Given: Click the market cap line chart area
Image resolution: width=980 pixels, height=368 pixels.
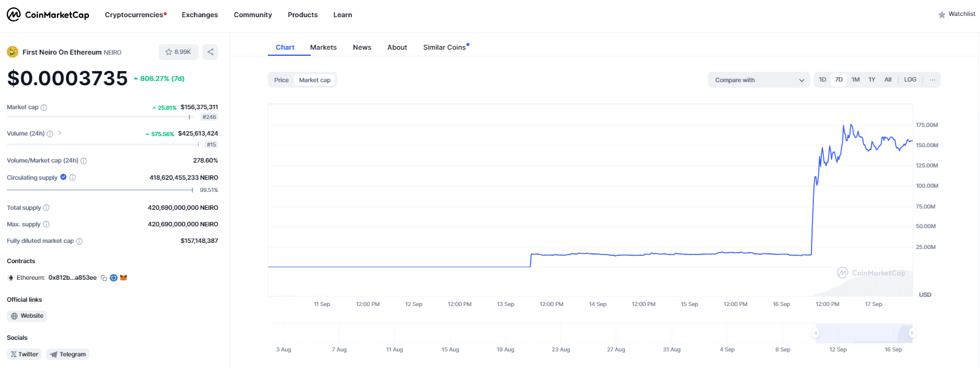Looking at the screenshot, I should coord(590,200).
